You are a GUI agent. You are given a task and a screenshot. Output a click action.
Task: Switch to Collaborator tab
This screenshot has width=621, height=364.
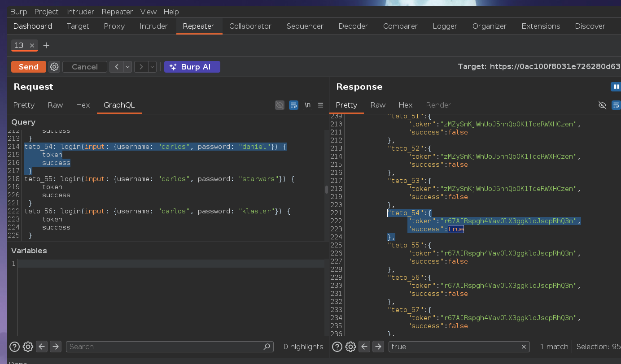point(250,26)
